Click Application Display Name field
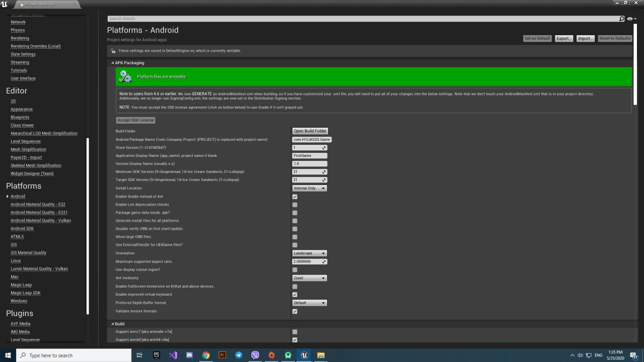Screen dimensions: 644x362 [x=310, y=155]
